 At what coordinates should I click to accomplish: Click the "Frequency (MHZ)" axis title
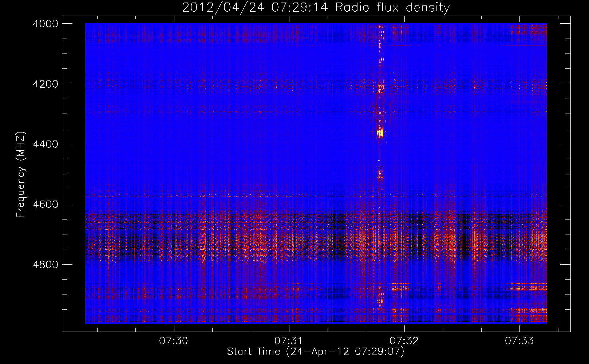(x=21, y=175)
